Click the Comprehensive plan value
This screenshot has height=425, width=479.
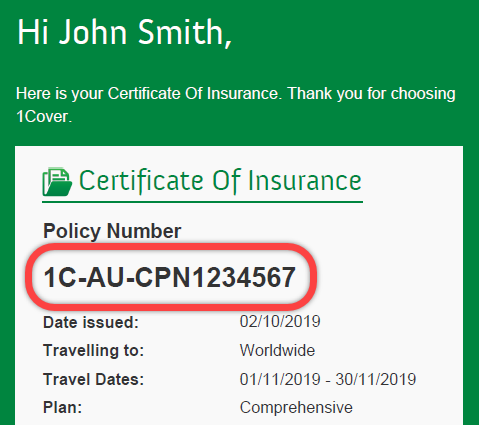point(296,408)
